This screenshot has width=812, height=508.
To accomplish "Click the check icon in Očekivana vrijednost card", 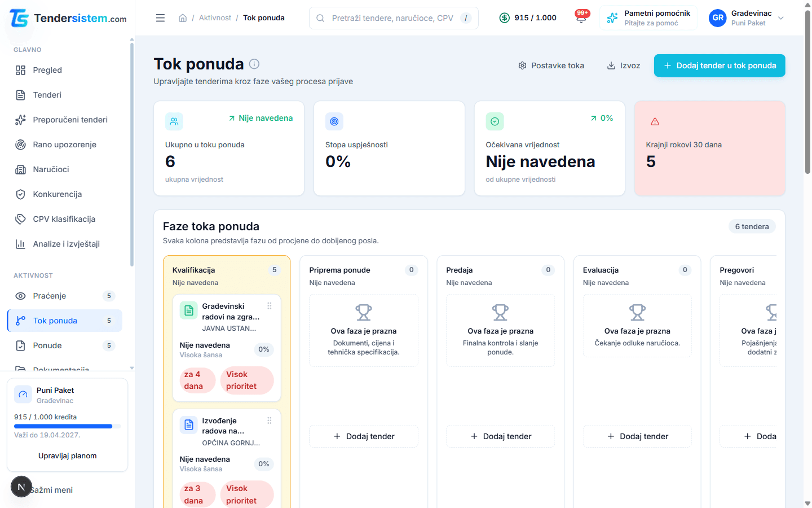I will point(495,121).
